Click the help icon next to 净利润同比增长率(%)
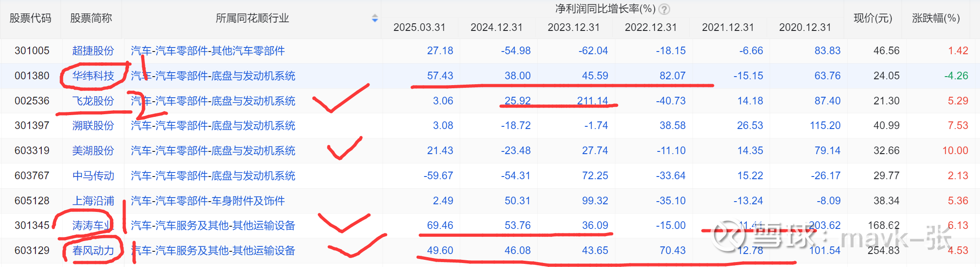 [665, 9]
